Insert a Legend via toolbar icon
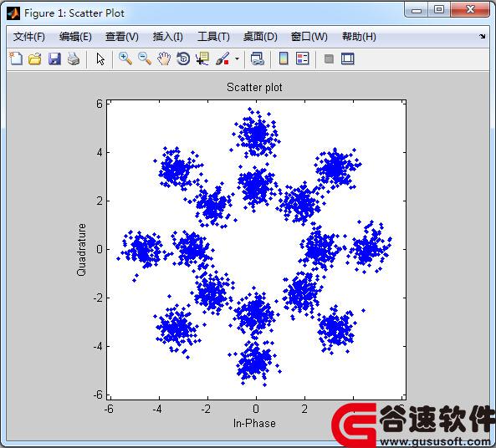The image size is (496, 448). click(303, 59)
